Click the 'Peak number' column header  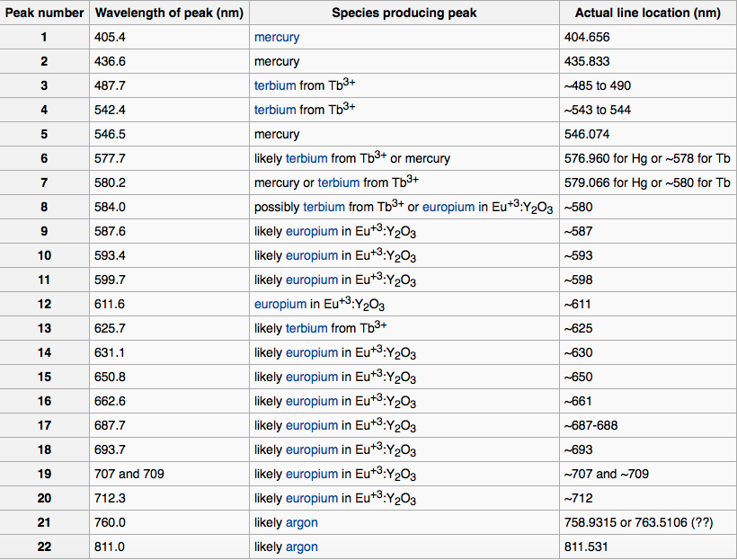44,13
